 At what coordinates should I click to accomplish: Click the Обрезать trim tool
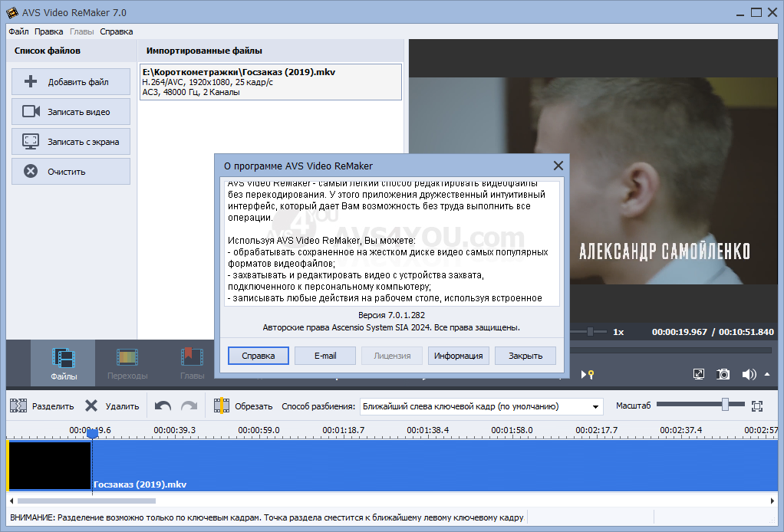[243, 406]
